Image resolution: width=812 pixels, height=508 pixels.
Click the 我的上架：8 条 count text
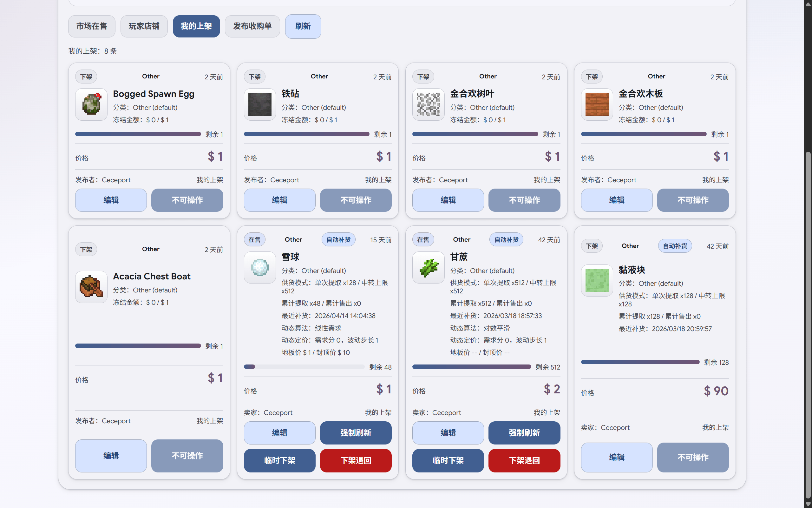pos(93,51)
